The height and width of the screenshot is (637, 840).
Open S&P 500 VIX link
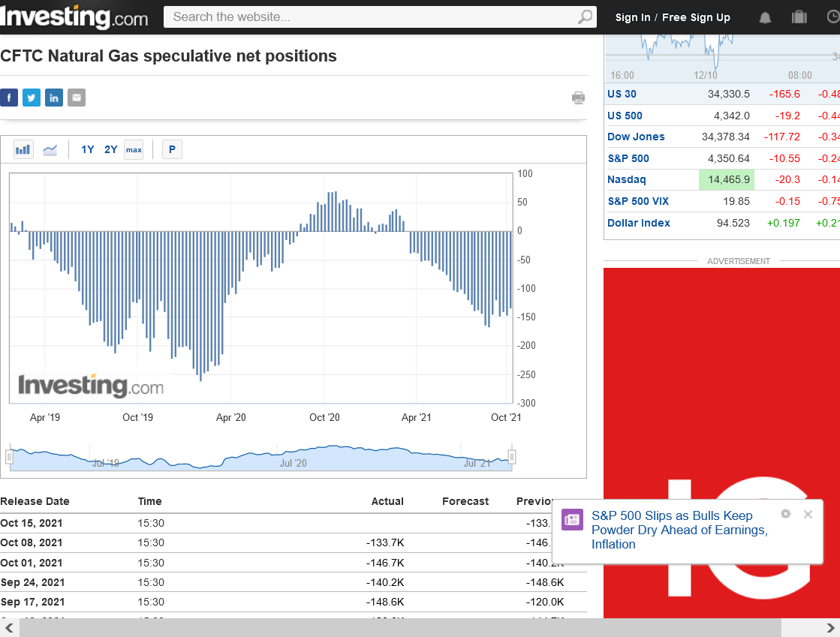(638, 201)
